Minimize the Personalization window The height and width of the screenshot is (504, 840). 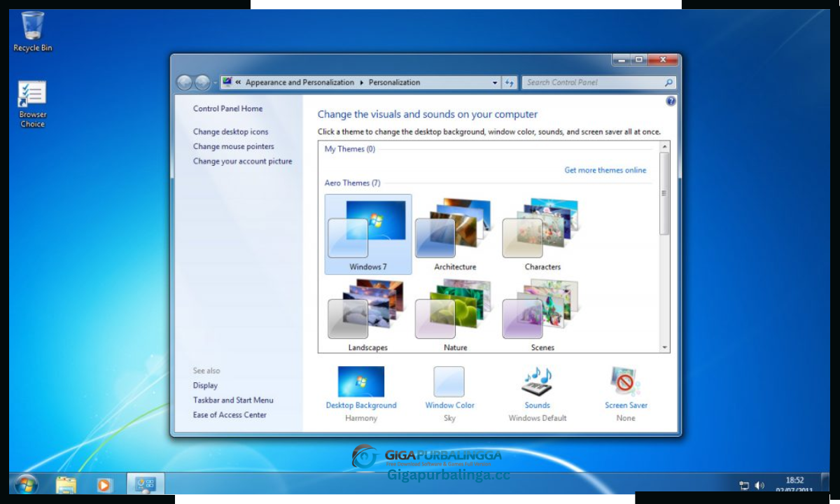620,60
